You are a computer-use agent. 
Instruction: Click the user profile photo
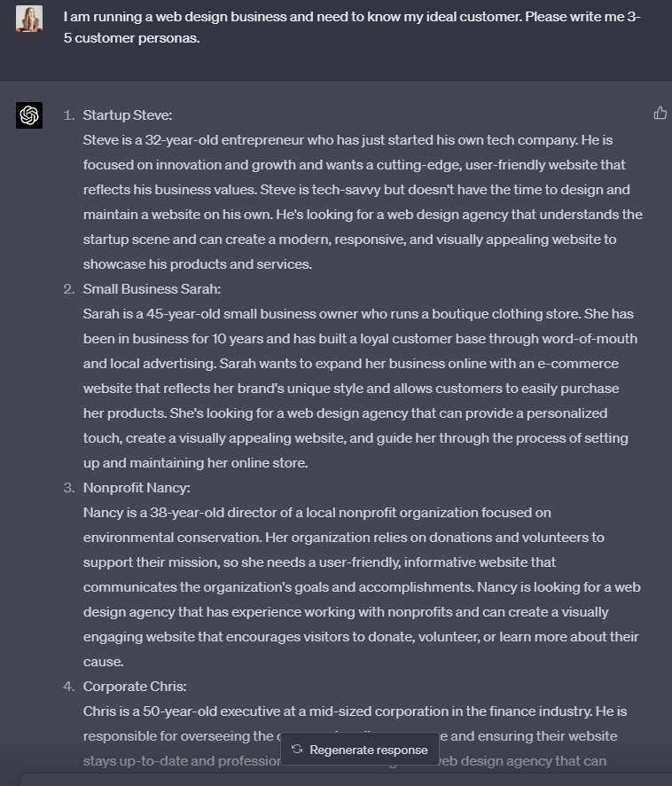[29, 19]
